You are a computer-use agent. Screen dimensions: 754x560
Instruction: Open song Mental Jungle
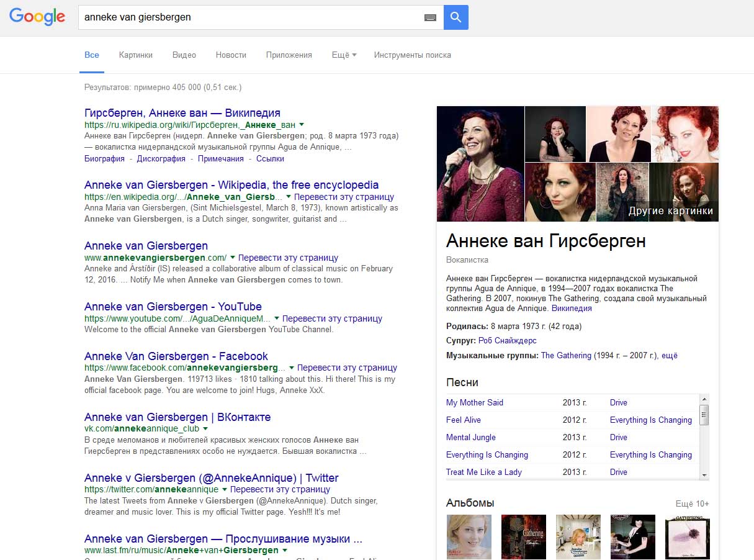471,437
